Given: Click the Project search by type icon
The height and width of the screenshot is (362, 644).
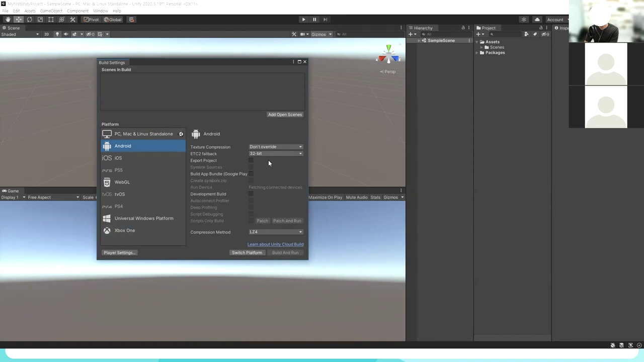Looking at the screenshot, I should (x=526, y=34).
